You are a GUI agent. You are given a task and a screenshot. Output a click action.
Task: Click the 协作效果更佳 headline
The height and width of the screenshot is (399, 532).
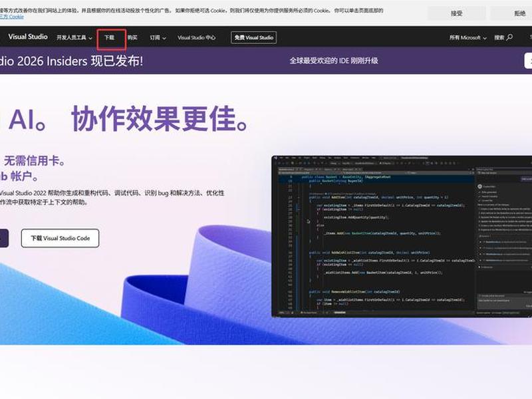(x=160, y=118)
